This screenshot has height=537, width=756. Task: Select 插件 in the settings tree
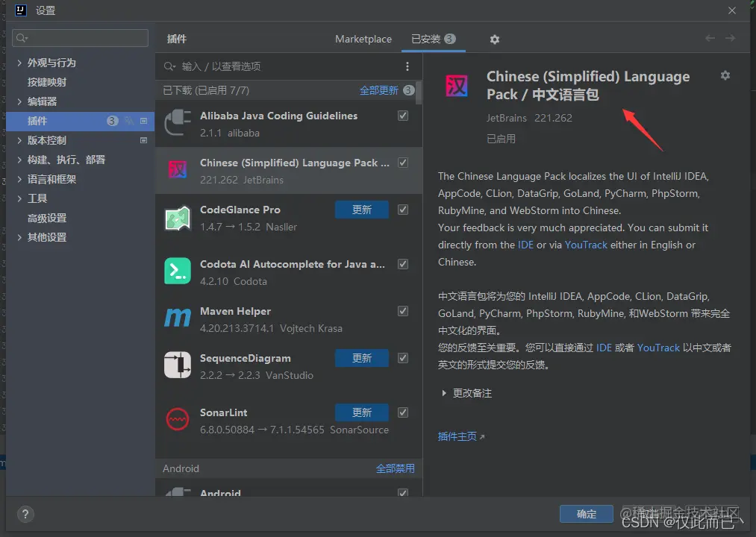pos(80,121)
